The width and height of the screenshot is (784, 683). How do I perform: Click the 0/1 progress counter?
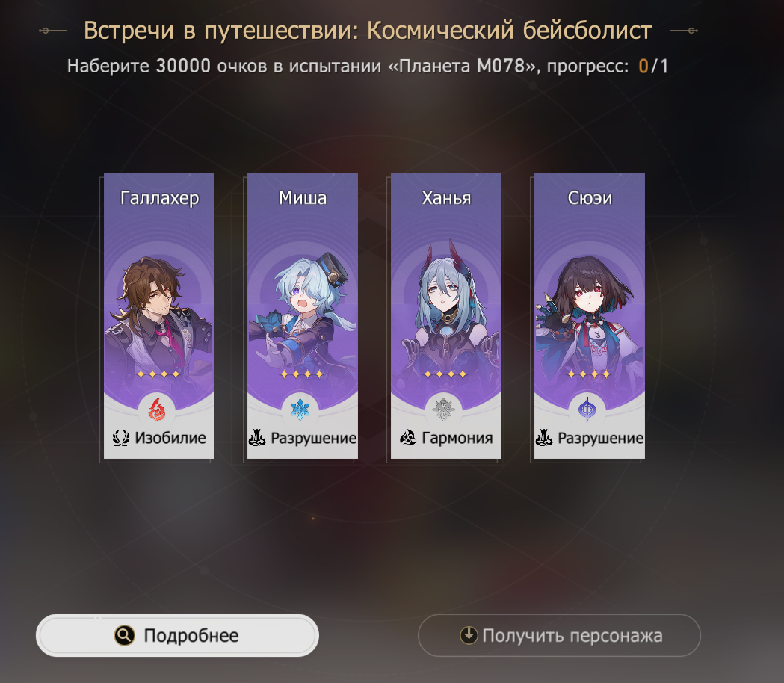[x=653, y=66]
